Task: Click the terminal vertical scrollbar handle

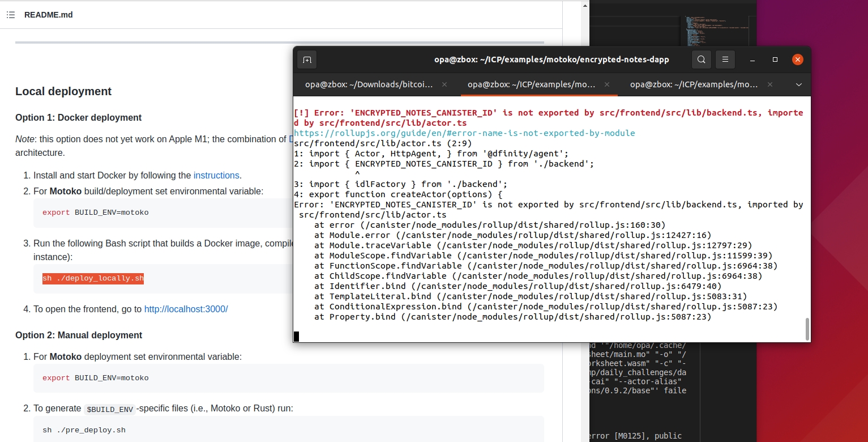Action: [807, 328]
